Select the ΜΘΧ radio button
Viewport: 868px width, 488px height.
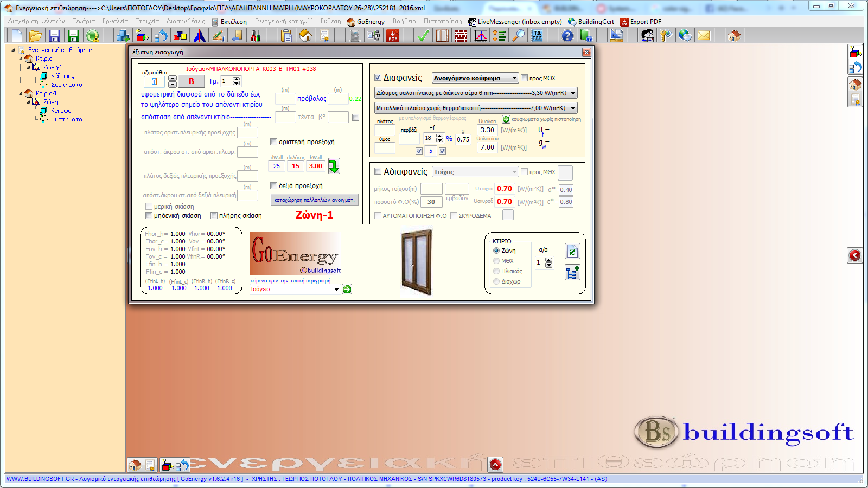point(496,261)
